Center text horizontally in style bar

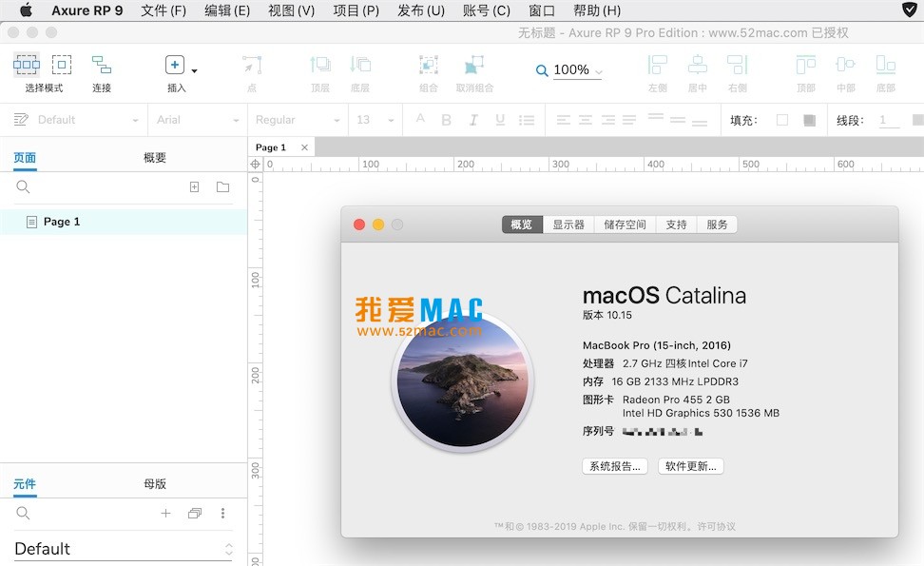pos(586,120)
